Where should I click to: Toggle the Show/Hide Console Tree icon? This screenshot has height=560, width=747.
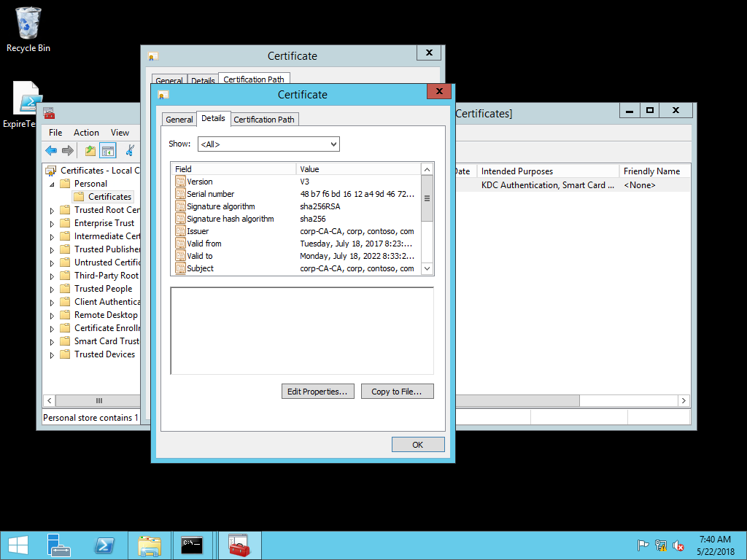[108, 151]
